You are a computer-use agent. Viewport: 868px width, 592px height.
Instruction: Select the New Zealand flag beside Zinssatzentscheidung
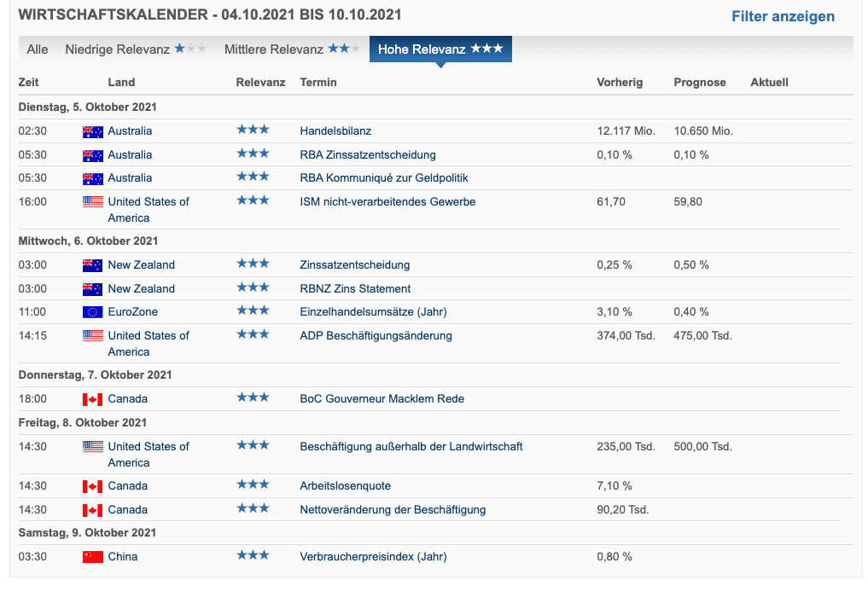pos(93,264)
